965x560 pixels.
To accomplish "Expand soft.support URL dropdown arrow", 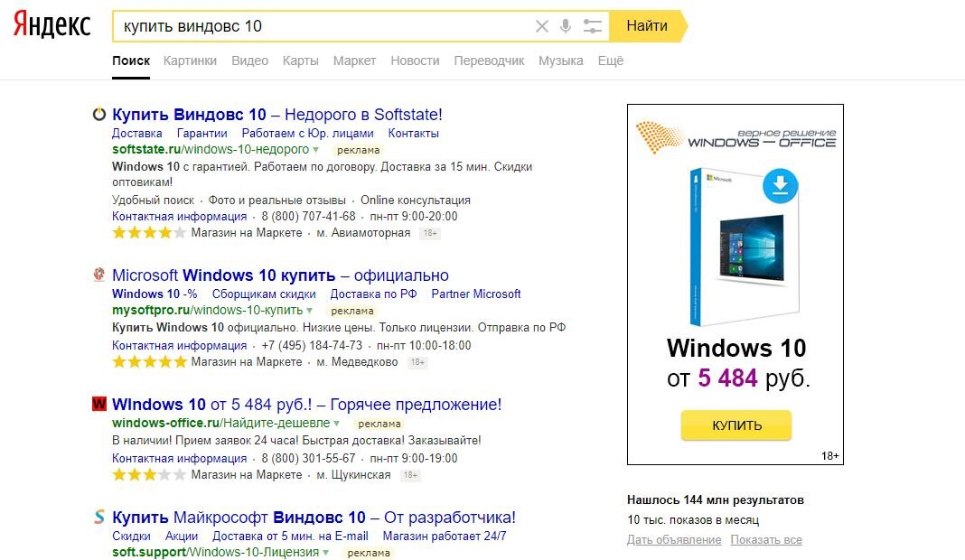I will [325, 552].
